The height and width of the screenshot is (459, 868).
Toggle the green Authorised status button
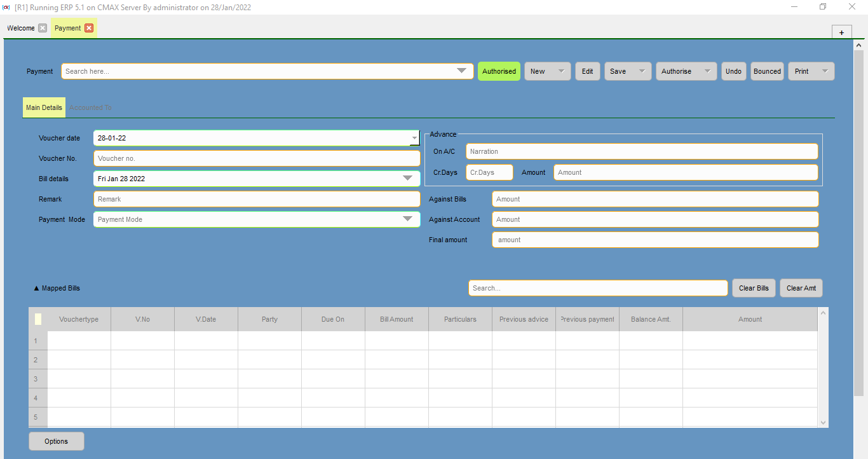(499, 71)
